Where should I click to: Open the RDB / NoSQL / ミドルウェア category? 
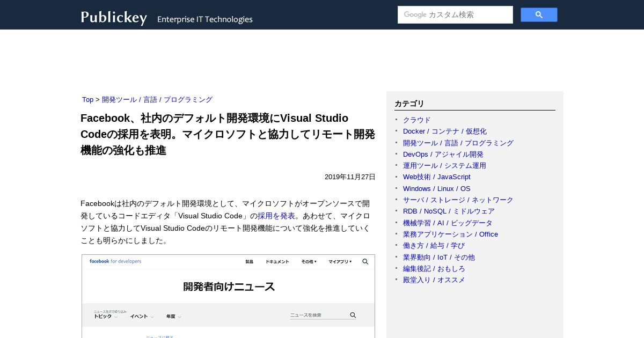[449, 211]
